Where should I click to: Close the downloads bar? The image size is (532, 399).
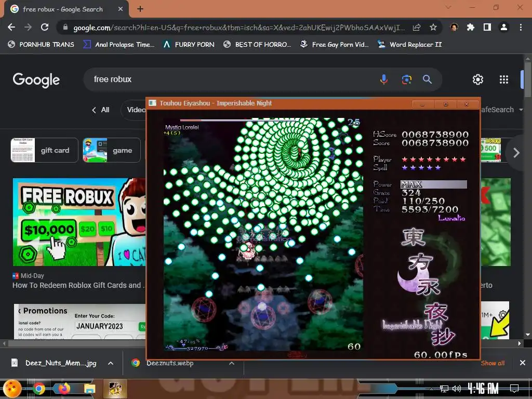[523, 363]
